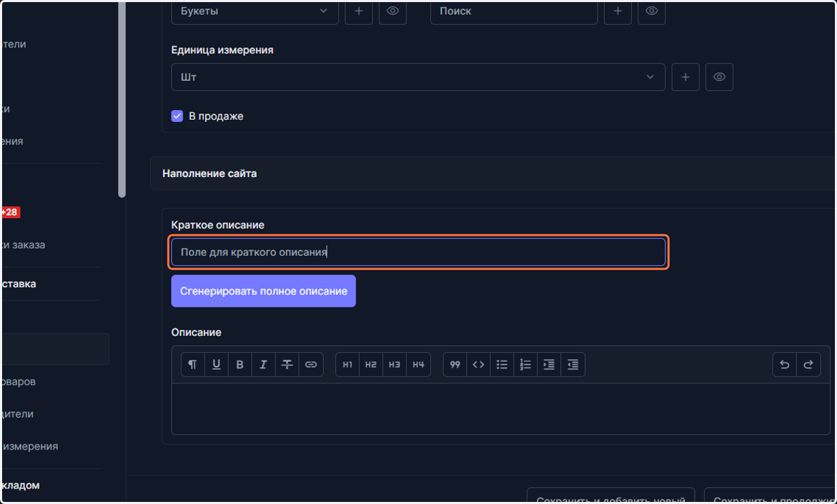Viewport: 837px width, 504px height.
Task: Apply H1 heading style
Action: (347, 365)
